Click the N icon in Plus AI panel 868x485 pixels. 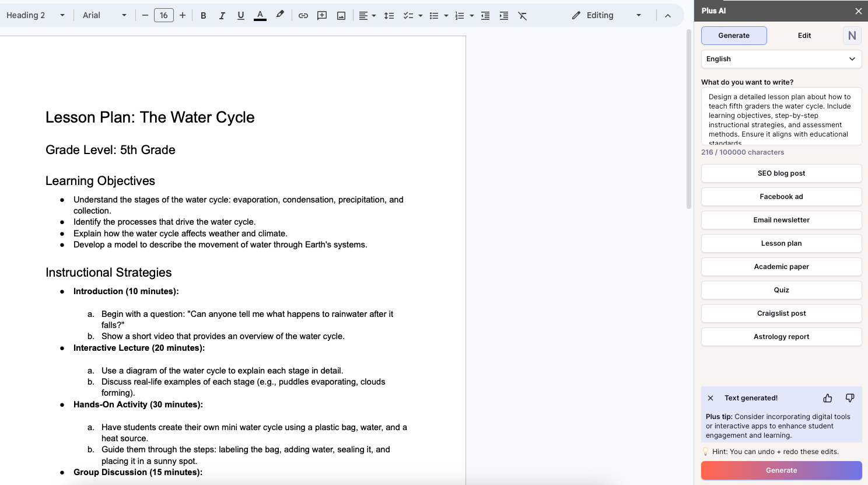pyautogui.click(x=852, y=36)
